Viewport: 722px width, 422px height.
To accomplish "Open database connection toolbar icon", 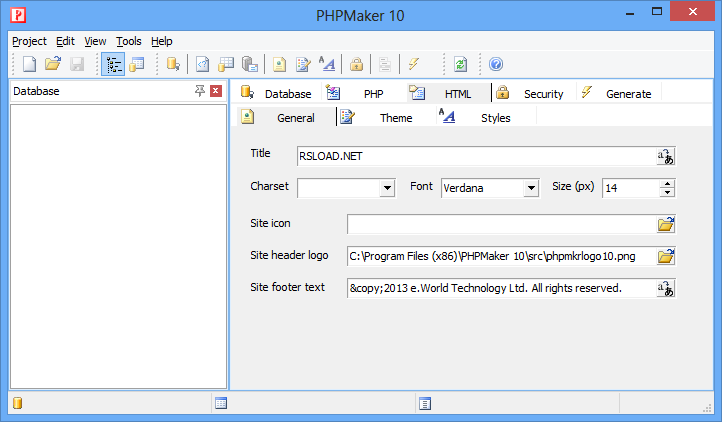I will [x=174, y=64].
